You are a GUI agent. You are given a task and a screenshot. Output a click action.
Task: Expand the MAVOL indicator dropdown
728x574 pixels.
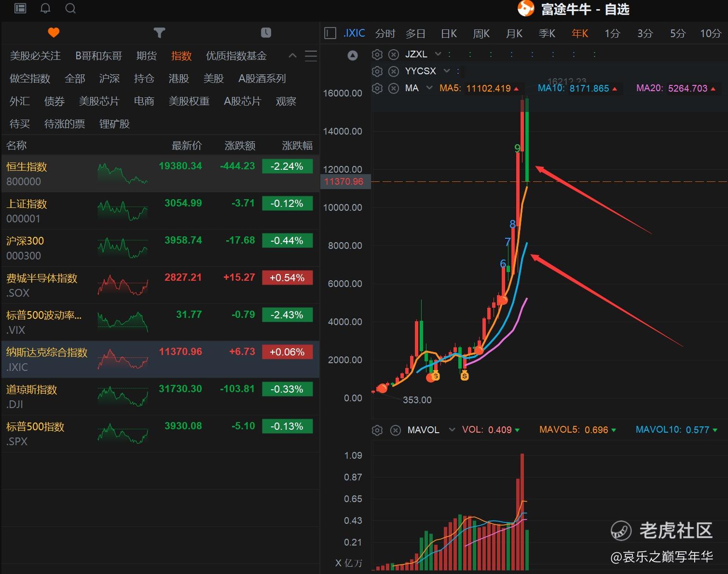[x=452, y=430]
